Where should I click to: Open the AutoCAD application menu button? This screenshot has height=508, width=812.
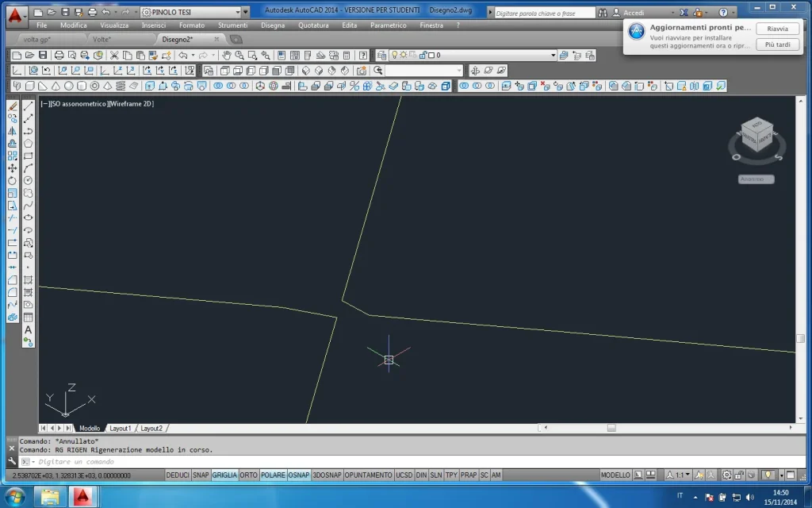[x=14, y=14]
